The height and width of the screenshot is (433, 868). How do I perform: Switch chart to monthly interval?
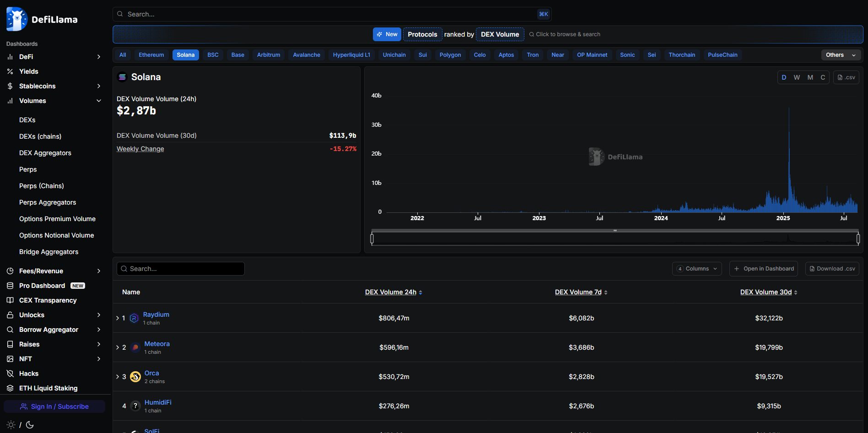810,77
